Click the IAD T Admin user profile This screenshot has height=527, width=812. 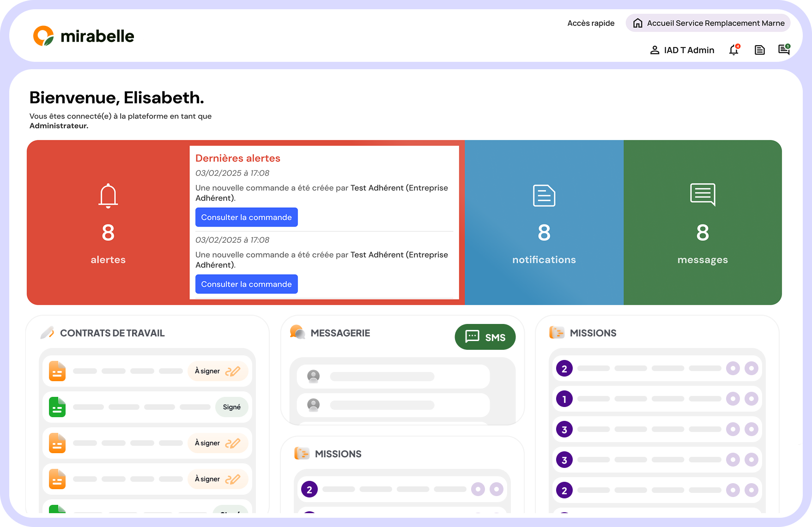click(x=682, y=50)
